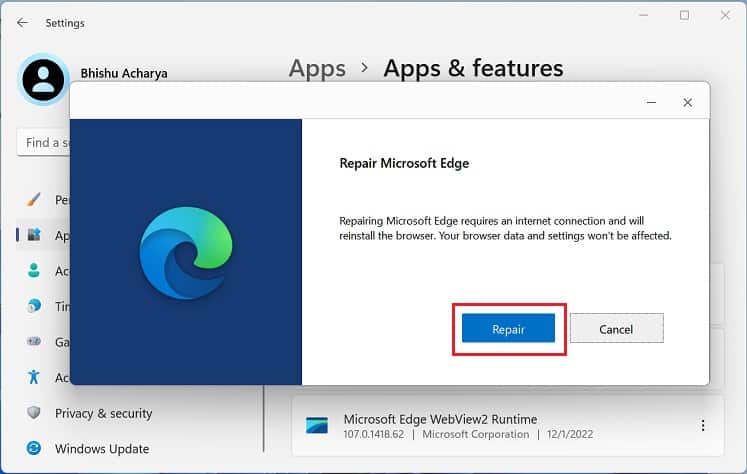Screen dimensions: 747x474
Task: Click version 107.0.1418.62 text
Action: coord(374,434)
